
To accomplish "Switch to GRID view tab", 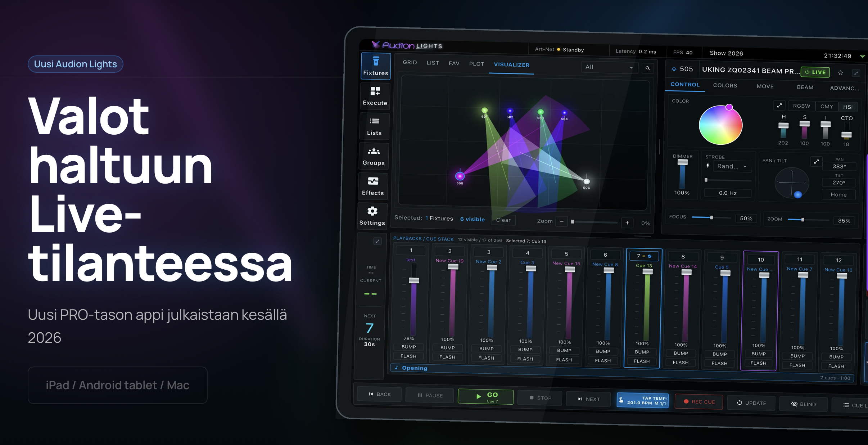I will click(x=410, y=62).
